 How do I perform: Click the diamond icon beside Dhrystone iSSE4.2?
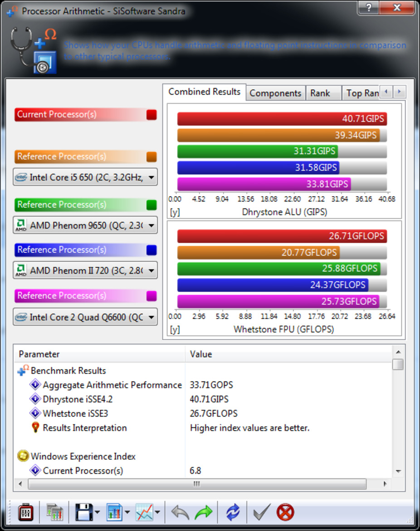coord(35,399)
